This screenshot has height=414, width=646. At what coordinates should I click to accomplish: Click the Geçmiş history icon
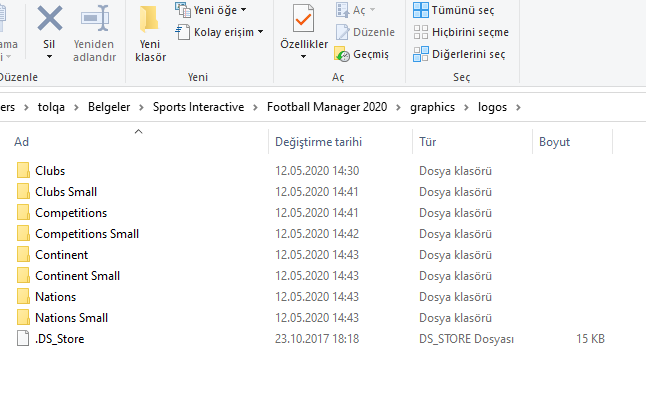[x=342, y=54]
